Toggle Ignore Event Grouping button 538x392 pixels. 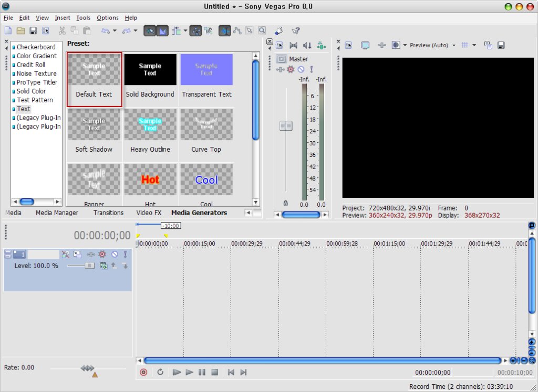coord(208,31)
